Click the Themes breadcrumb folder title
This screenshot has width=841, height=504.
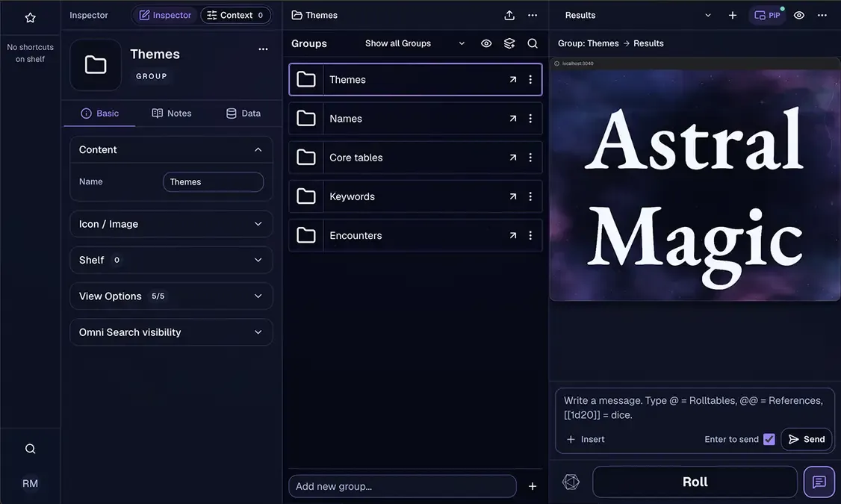(314, 15)
